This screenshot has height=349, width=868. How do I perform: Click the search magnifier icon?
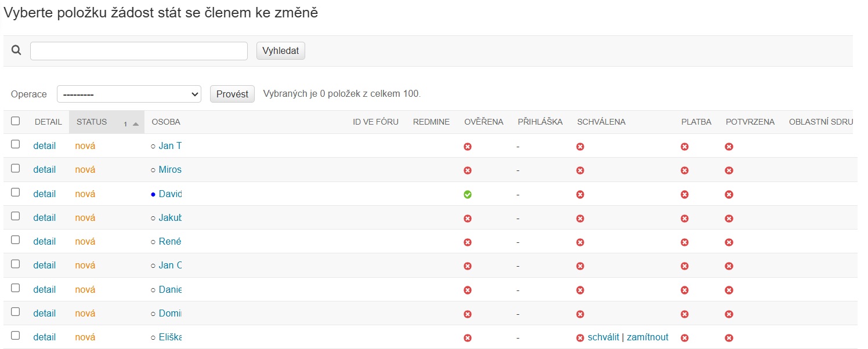(x=16, y=50)
